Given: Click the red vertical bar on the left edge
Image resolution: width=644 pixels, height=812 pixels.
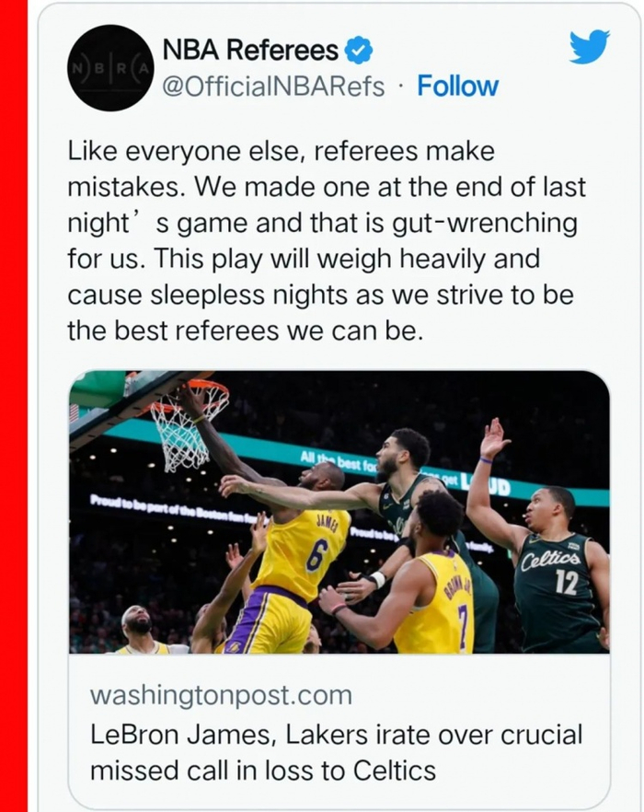Looking at the screenshot, I should [x=13, y=406].
